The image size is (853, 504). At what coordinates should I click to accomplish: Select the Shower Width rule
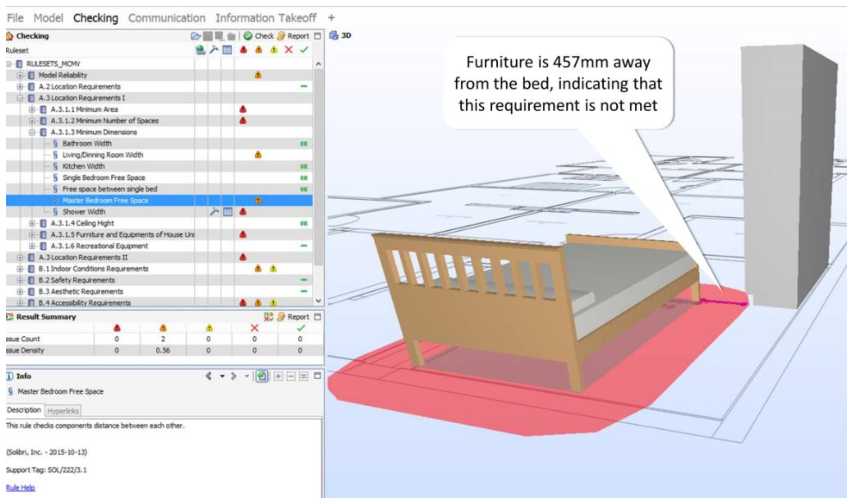tap(84, 212)
